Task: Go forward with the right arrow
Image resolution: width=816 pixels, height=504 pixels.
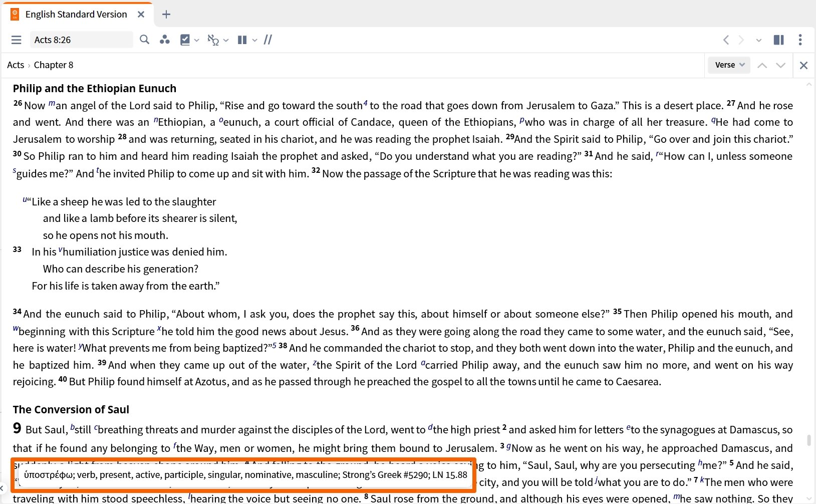Action: [x=741, y=40]
